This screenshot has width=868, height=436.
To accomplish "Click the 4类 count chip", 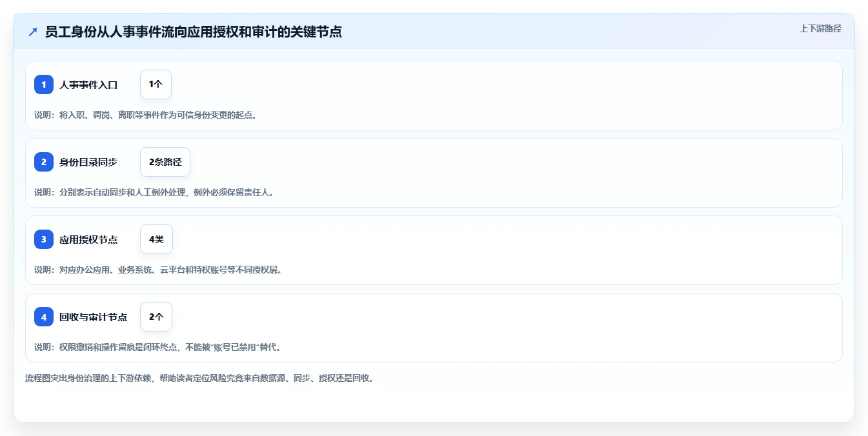I will (x=156, y=239).
